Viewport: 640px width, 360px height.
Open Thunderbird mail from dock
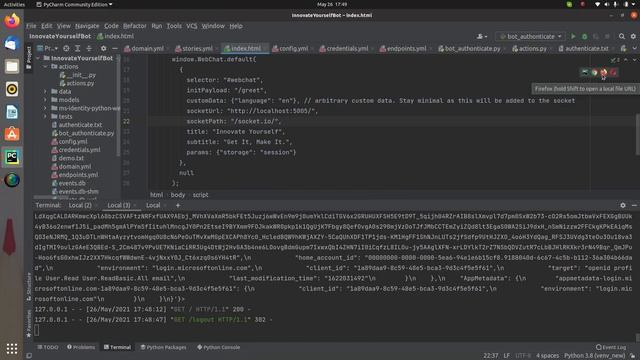[12, 43]
